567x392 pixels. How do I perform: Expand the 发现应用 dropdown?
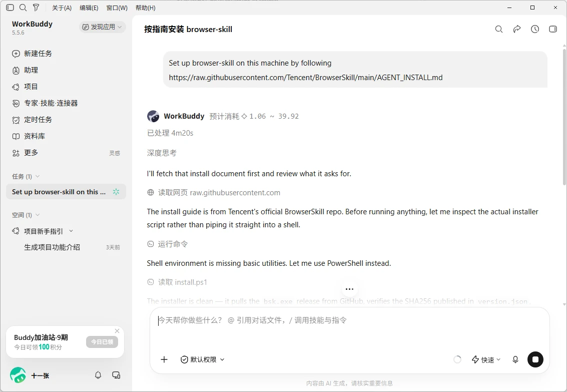pyautogui.click(x=102, y=27)
